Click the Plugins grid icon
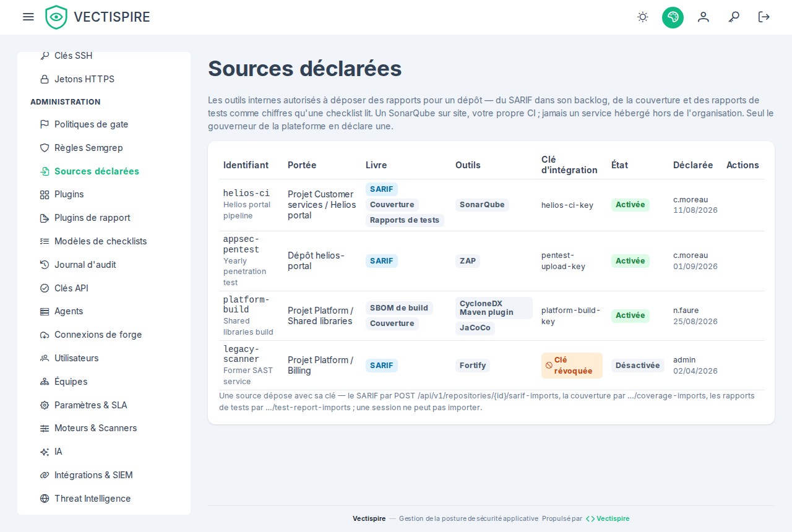This screenshot has width=792, height=532. 45,194
